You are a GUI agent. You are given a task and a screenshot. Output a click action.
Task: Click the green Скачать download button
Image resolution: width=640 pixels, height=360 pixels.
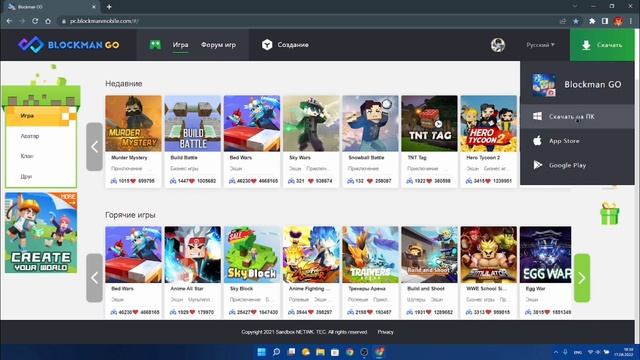point(602,45)
